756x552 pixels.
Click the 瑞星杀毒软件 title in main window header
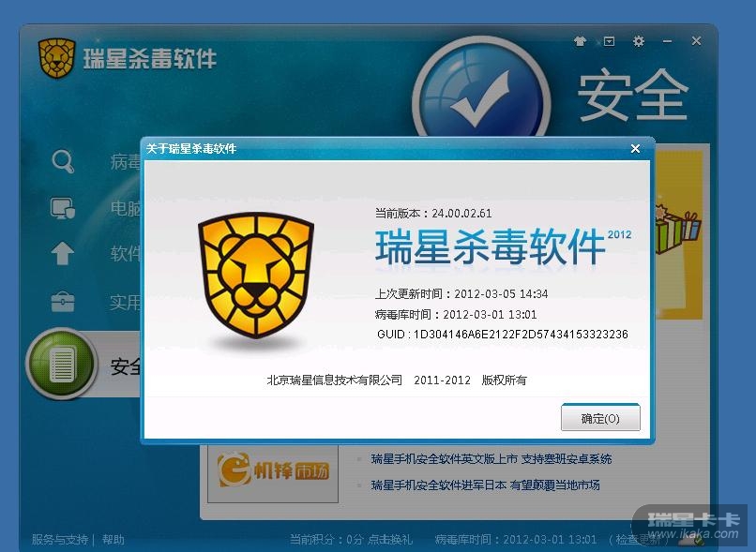tap(150, 59)
